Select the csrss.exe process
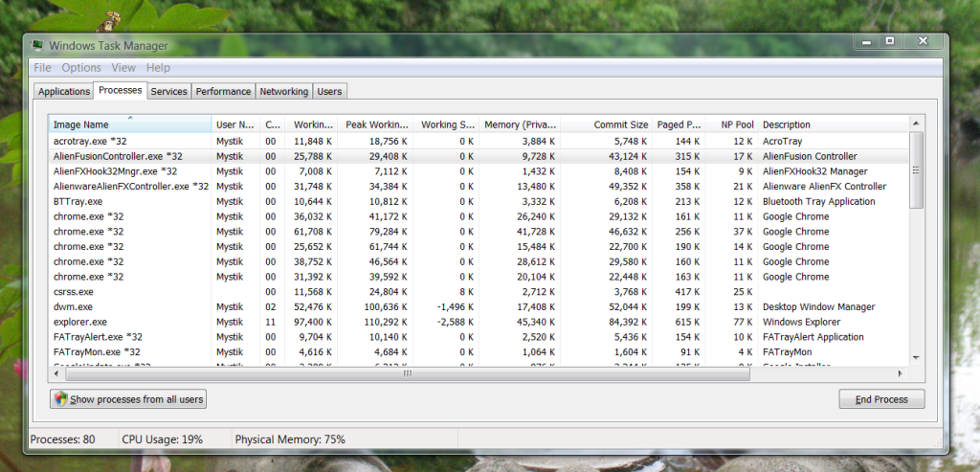980x472 pixels. (x=479, y=292)
